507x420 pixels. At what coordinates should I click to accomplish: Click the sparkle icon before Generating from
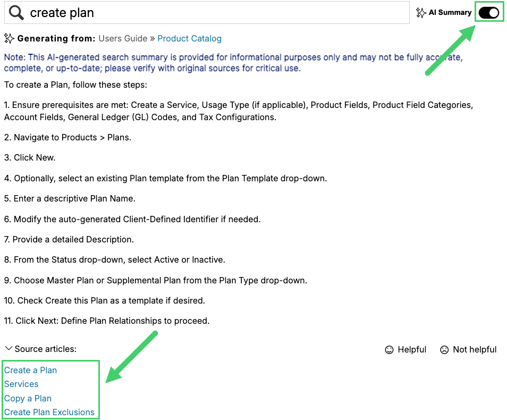click(9, 38)
